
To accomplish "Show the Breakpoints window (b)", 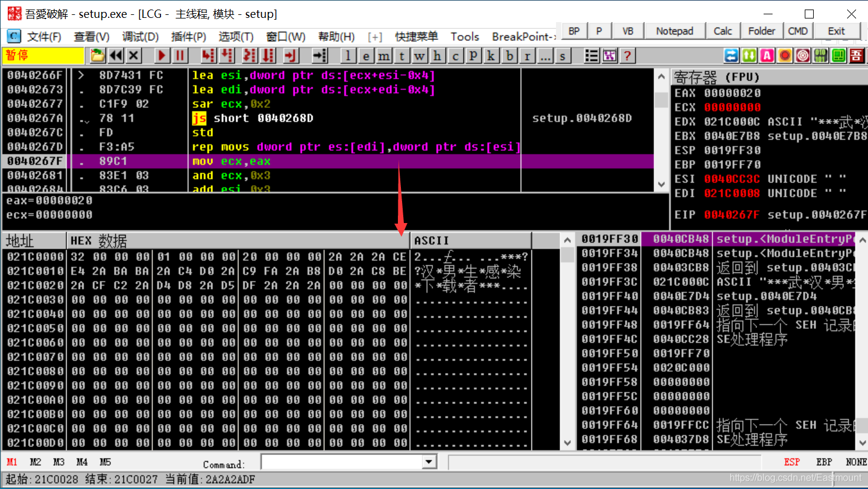I will click(509, 56).
